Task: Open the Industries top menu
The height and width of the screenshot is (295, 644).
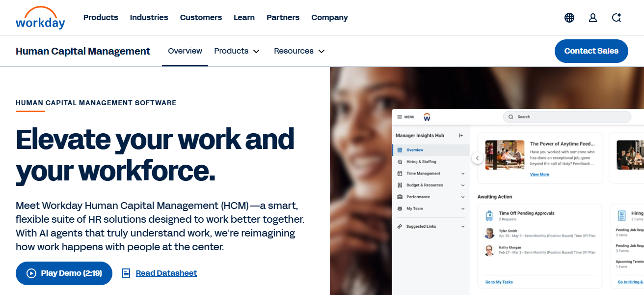Action: click(x=149, y=18)
